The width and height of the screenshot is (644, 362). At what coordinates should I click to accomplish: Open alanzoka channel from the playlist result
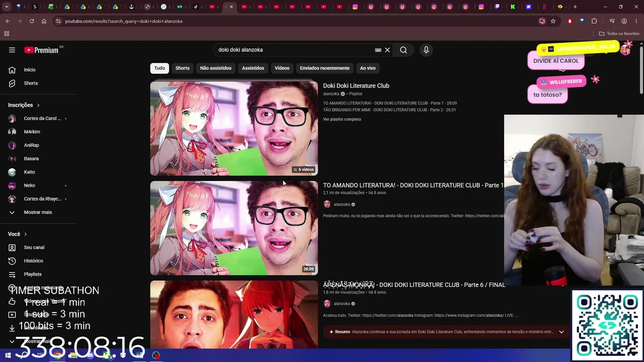coord(331,94)
